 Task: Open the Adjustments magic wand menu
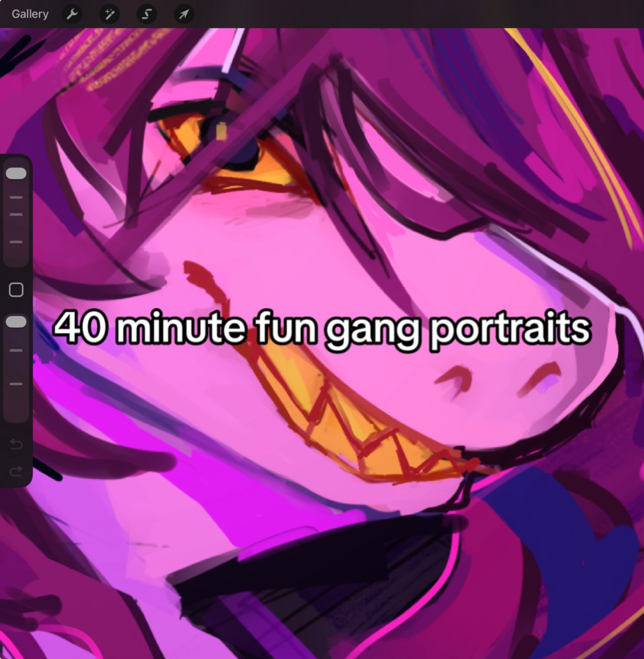(109, 15)
